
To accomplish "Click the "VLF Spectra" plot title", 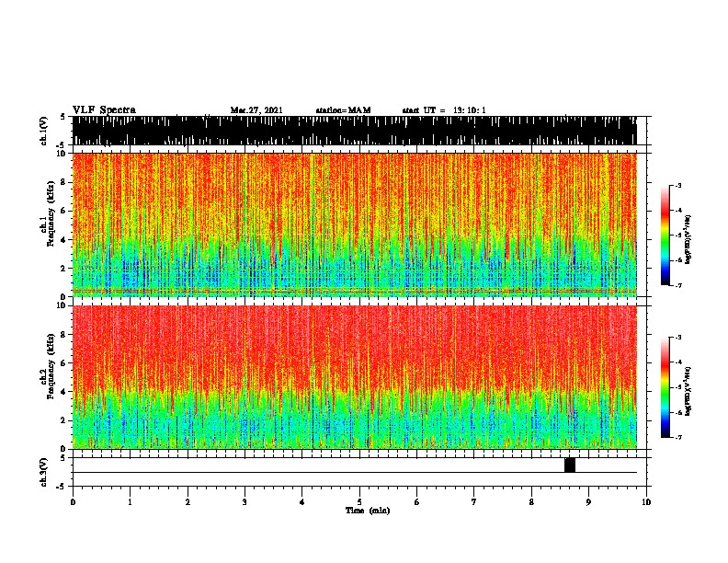I will (104, 110).
